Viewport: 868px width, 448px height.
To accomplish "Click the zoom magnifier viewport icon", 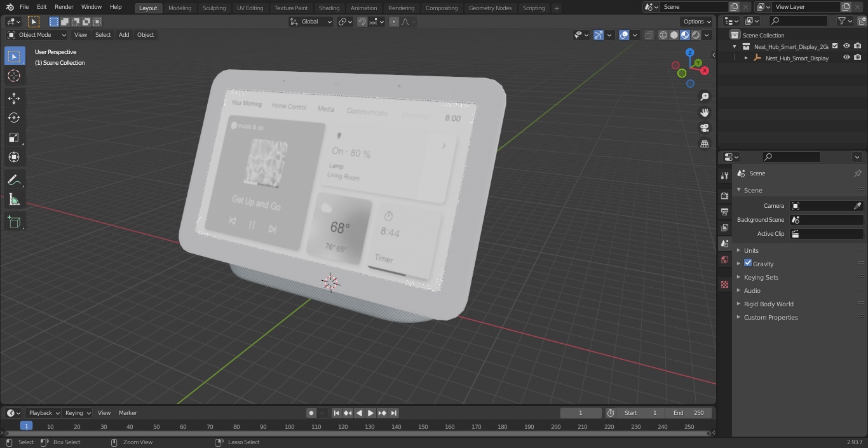I will tap(704, 97).
